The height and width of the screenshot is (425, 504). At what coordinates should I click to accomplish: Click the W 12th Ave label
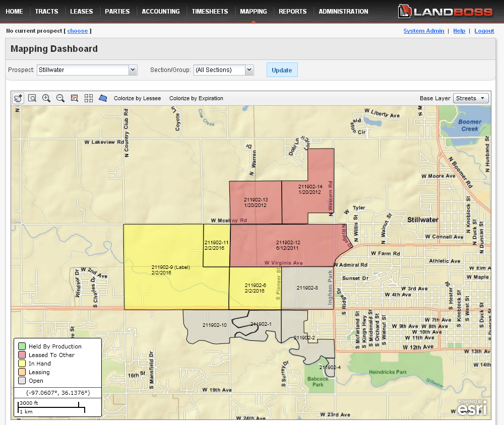click(418, 347)
